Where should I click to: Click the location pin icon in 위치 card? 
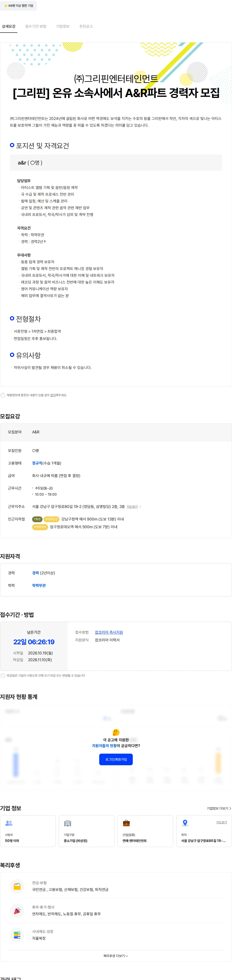coord(185,823)
